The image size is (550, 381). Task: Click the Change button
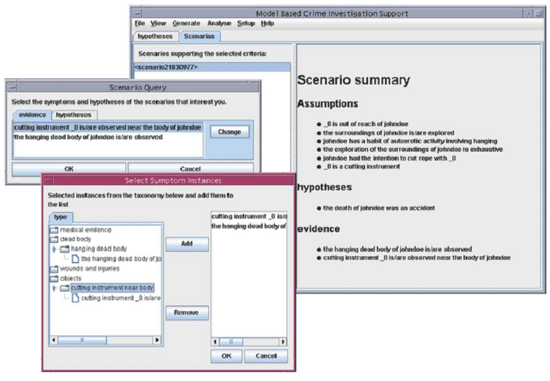click(x=230, y=132)
